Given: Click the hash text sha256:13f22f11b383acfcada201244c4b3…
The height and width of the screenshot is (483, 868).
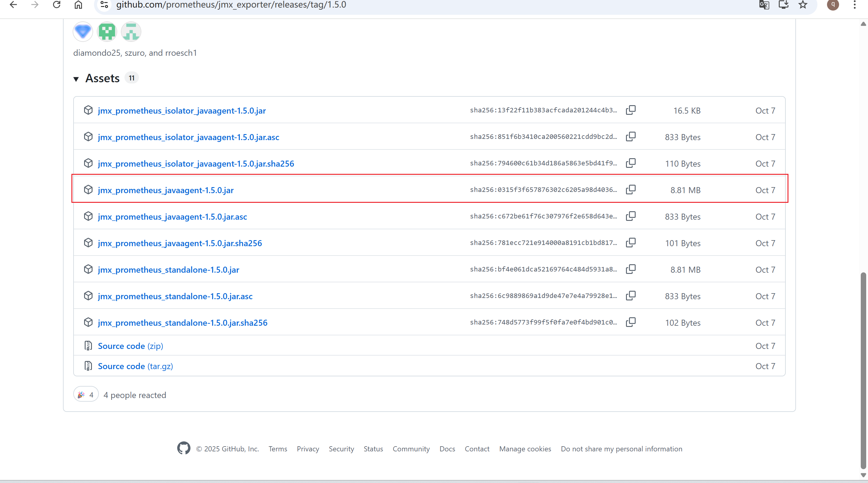Looking at the screenshot, I should pyautogui.click(x=543, y=110).
